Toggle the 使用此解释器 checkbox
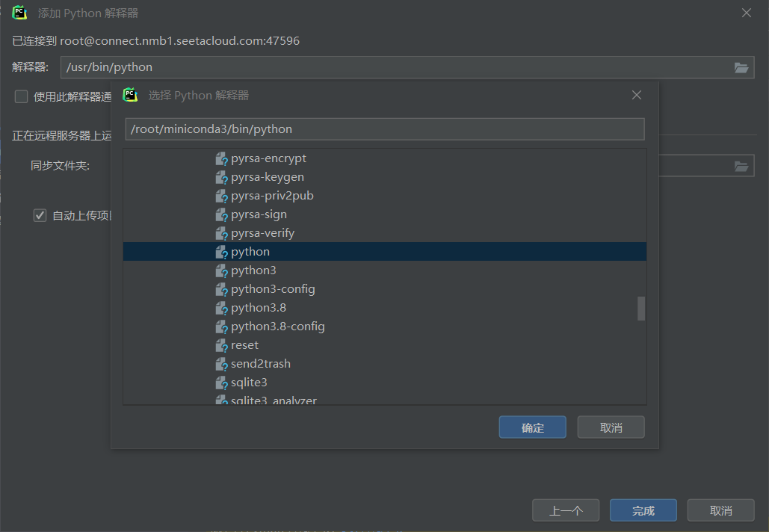This screenshot has height=532, width=769. tap(21, 96)
